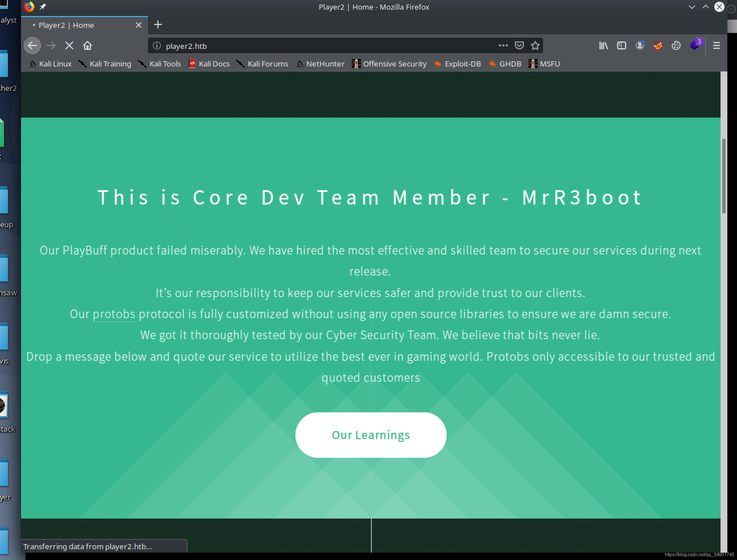Toggle the Firefox sidebar view
The image size is (737, 560).
coord(621,46)
